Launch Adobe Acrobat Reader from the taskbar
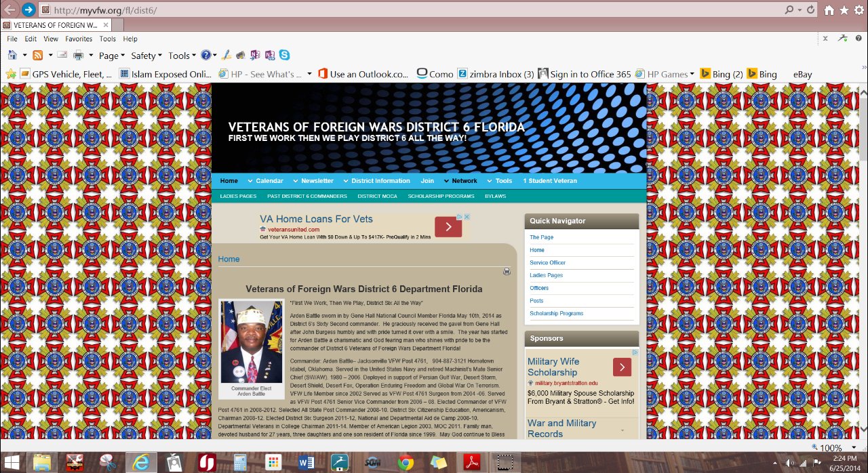Image resolution: width=868 pixels, height=473 pixels. click(x=471, y=462)
